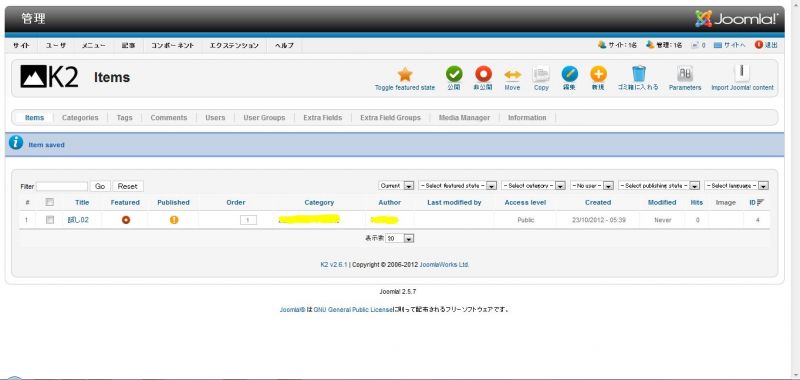Click the blue edit pencil icon
The image size is (800, 380).
(x=569, y=74)
